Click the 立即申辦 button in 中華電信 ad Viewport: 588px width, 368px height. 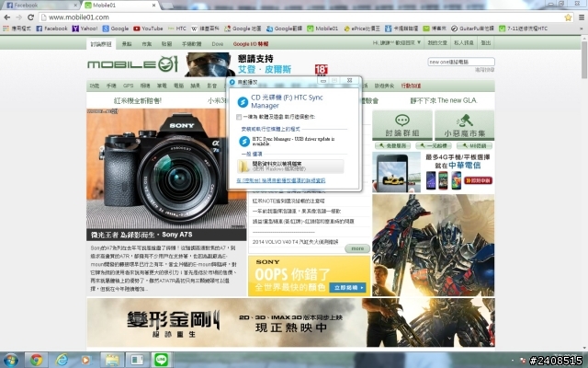coord(478,180)
